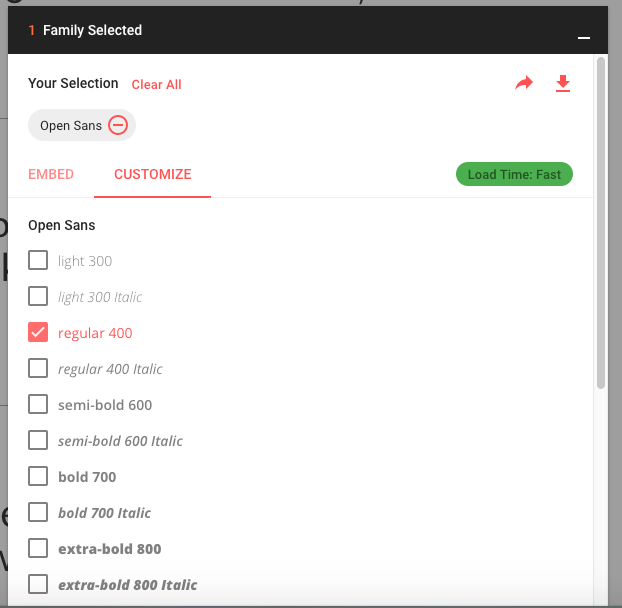The image size is (622, 608).
Task: Click the share selection arrow icon
Action: click(524, 83)
